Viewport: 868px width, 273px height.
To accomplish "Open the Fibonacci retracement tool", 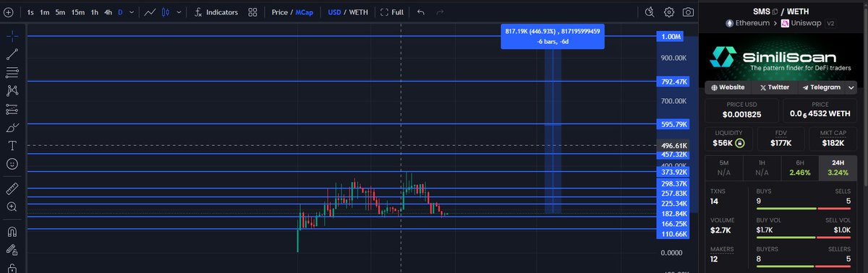I will click(x=12, y=72).
